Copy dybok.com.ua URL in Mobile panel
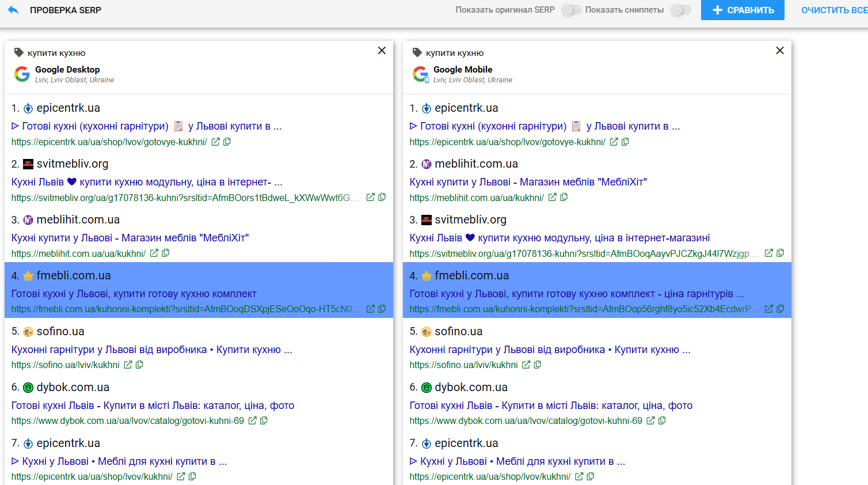 tap(662, 420)
